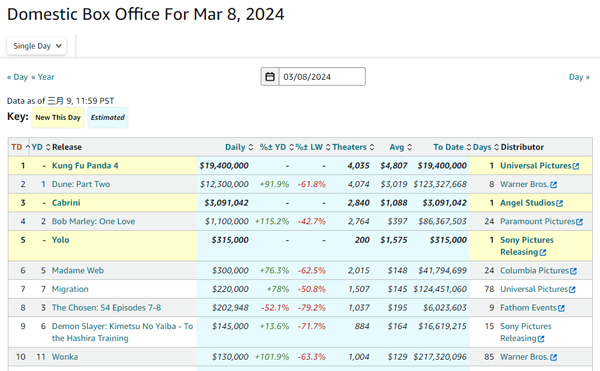
Task: Open the calendar date picker icon
Action: click(x=270, y=77)
